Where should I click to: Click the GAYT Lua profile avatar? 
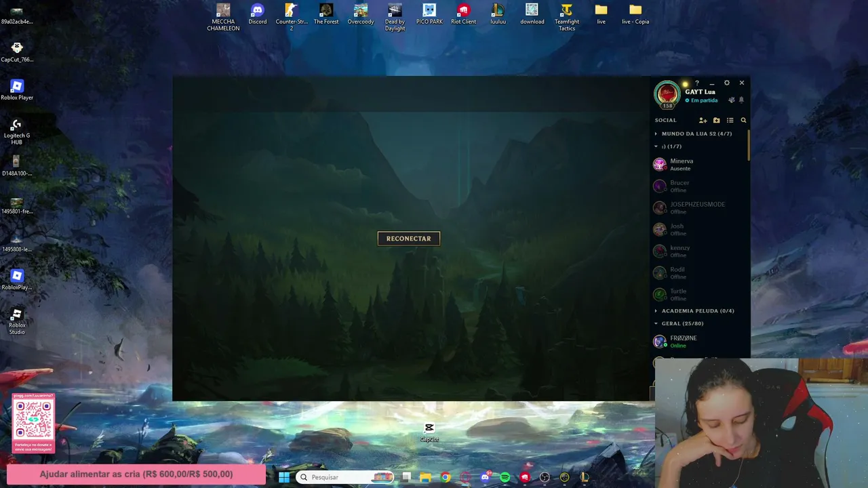click(667, 94)
